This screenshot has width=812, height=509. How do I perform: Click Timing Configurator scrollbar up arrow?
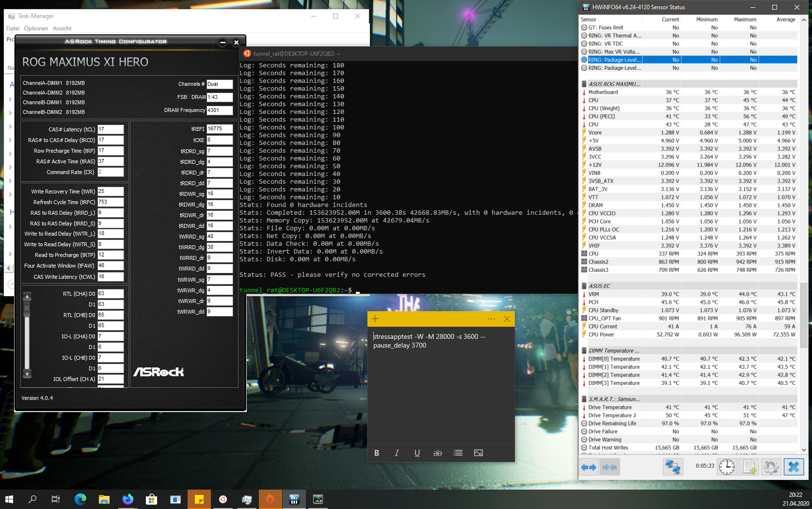[27, 297]
